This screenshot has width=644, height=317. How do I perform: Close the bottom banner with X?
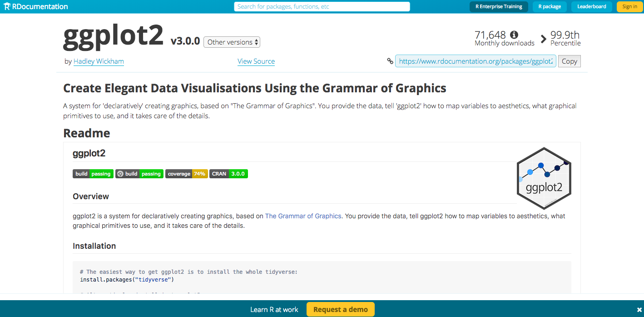click(639, 310)
